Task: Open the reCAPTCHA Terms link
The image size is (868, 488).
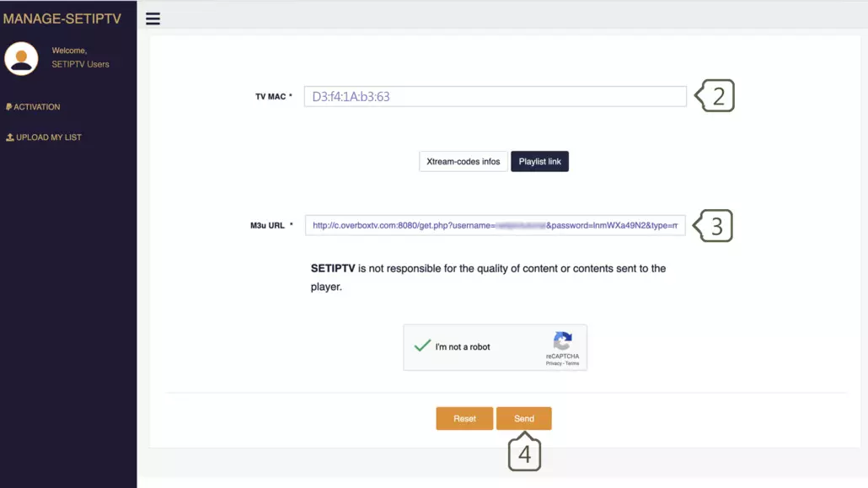Action: point(572,363)
